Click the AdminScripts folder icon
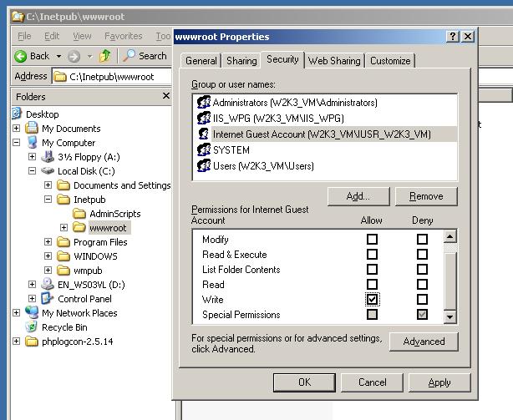 coord(79,214)
